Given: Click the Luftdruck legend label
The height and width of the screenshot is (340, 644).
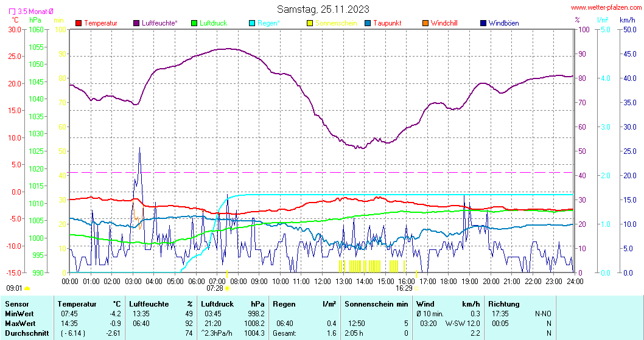Looking at the screenshot, I should tap(213, 23).
